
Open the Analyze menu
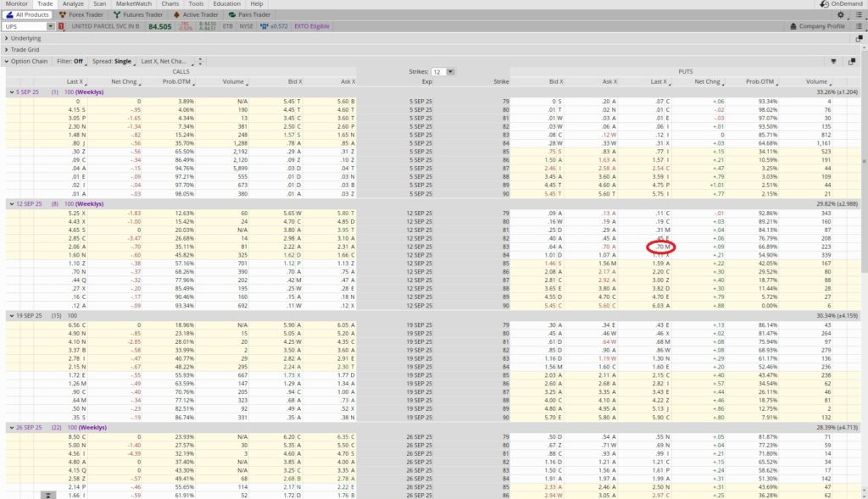[x=73, y=3]
